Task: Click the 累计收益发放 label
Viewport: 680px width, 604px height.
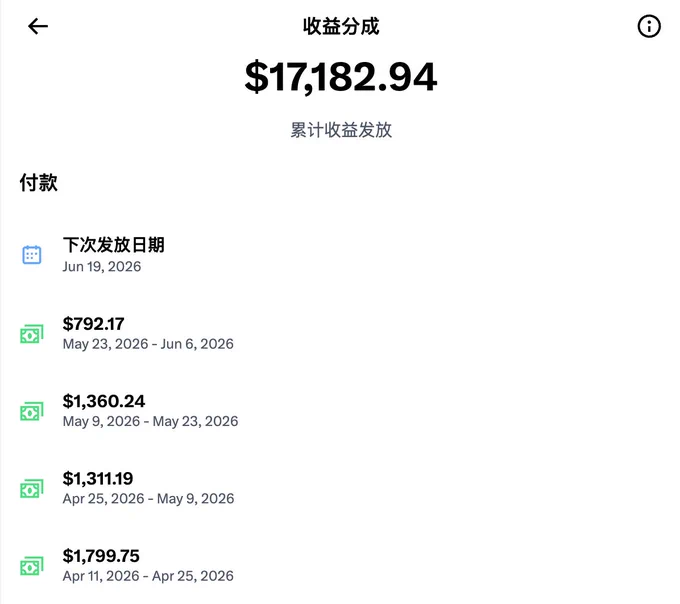Action: pyautogui.click(x=341, y=130)
